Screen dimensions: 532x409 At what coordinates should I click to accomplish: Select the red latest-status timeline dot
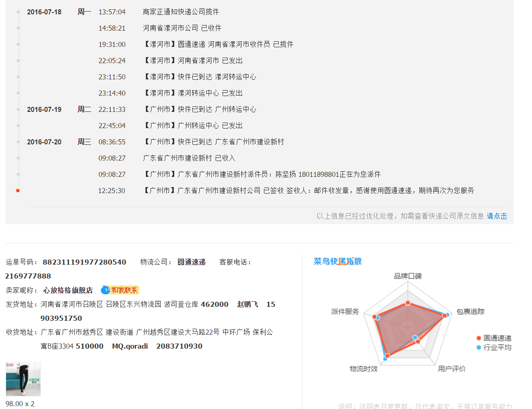click(x=18, y=190)
